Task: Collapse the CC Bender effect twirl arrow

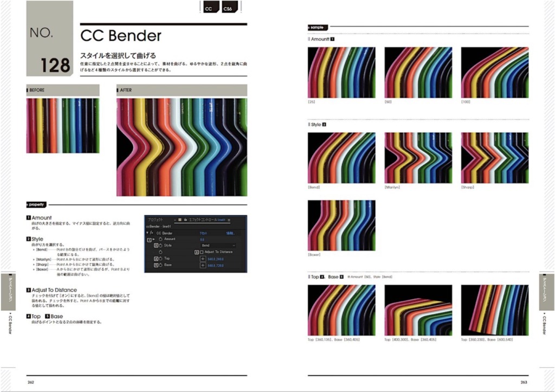Action: (x=147, y=233)
